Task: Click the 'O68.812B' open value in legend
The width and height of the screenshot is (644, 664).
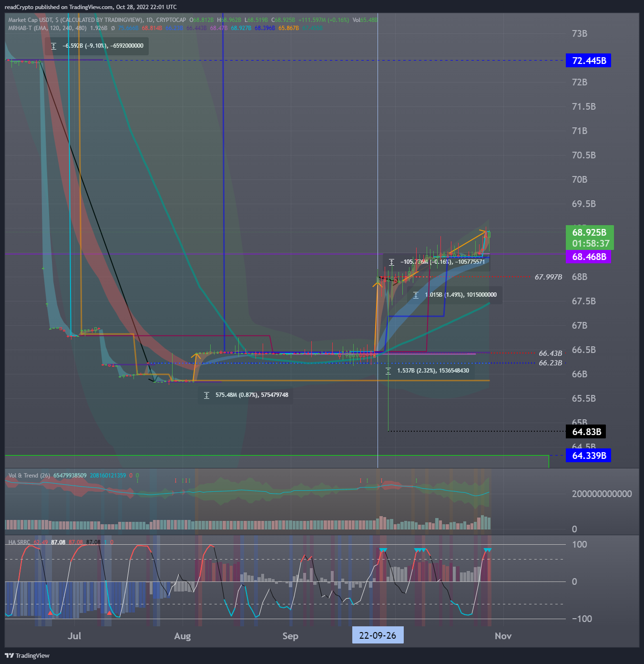Action: coord(201,20)
